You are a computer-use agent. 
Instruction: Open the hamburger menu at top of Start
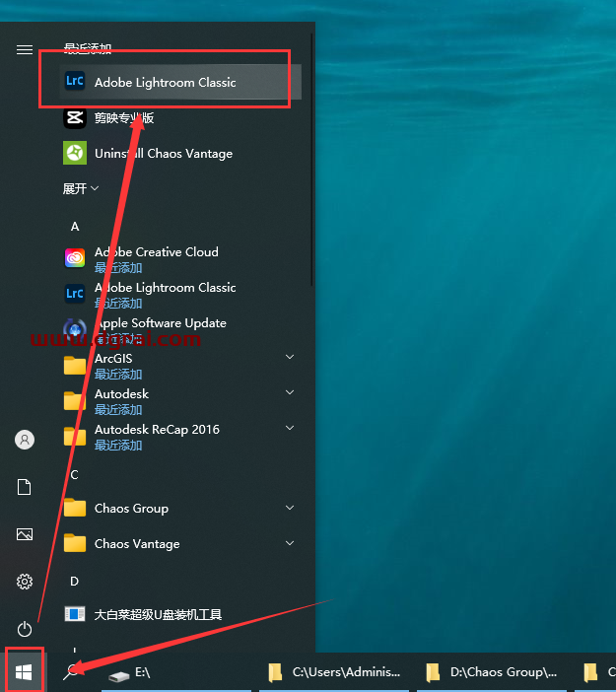25,50
